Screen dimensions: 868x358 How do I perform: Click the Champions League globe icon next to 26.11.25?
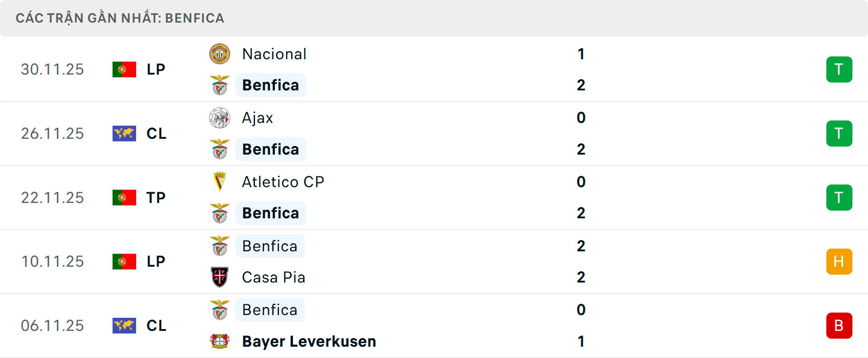pos(124,133)
